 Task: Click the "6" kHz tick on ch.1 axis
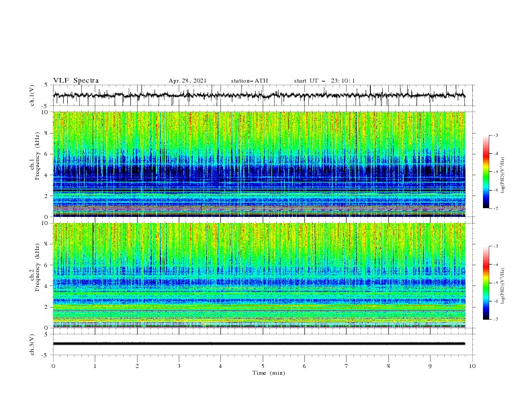[x=47, y=154]
